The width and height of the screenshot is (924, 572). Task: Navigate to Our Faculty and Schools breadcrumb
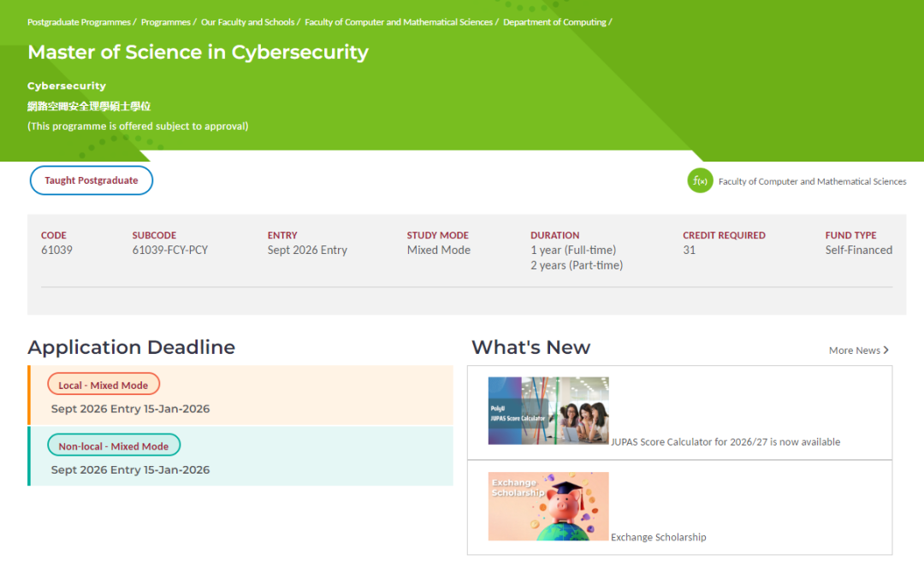(247, 22)
